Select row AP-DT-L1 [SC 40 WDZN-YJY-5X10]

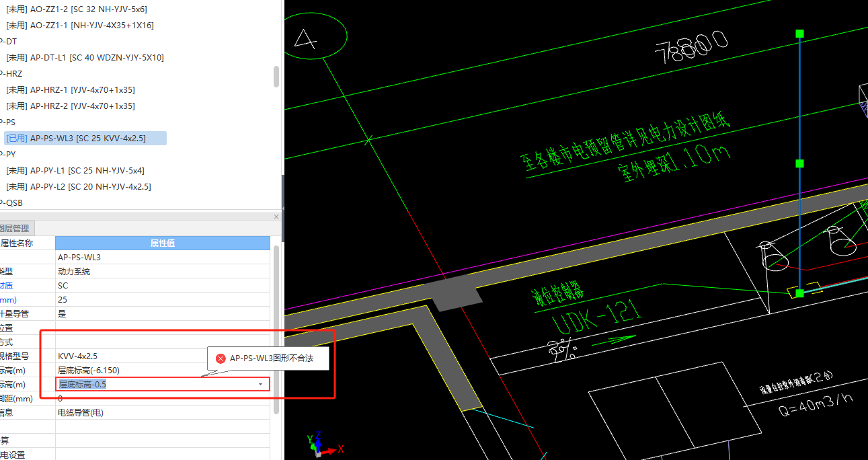coord(85,57)
